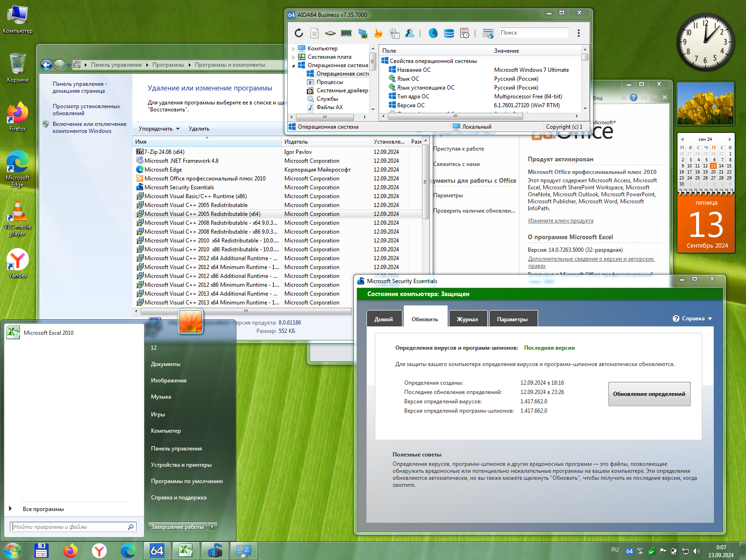Open the shutdown options arrow next to Завершение работы
The image size is (746, 560).
pos(212,527)
